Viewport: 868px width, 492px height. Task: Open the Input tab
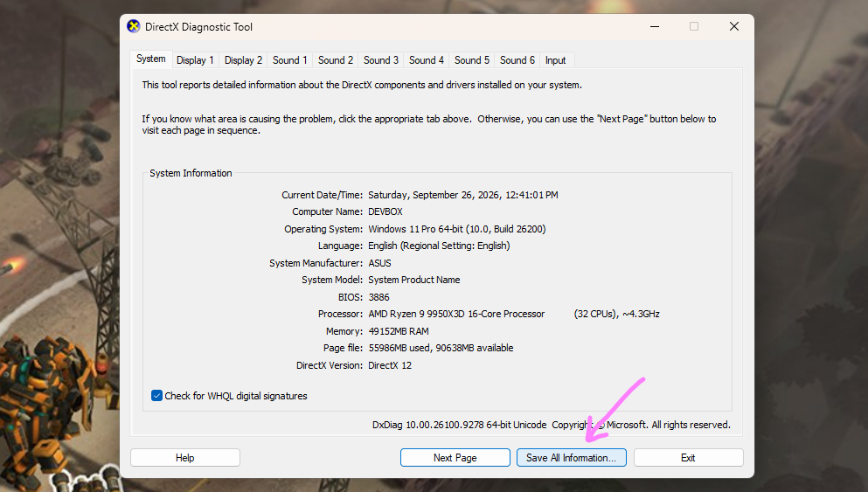click(x=555, y=60)
